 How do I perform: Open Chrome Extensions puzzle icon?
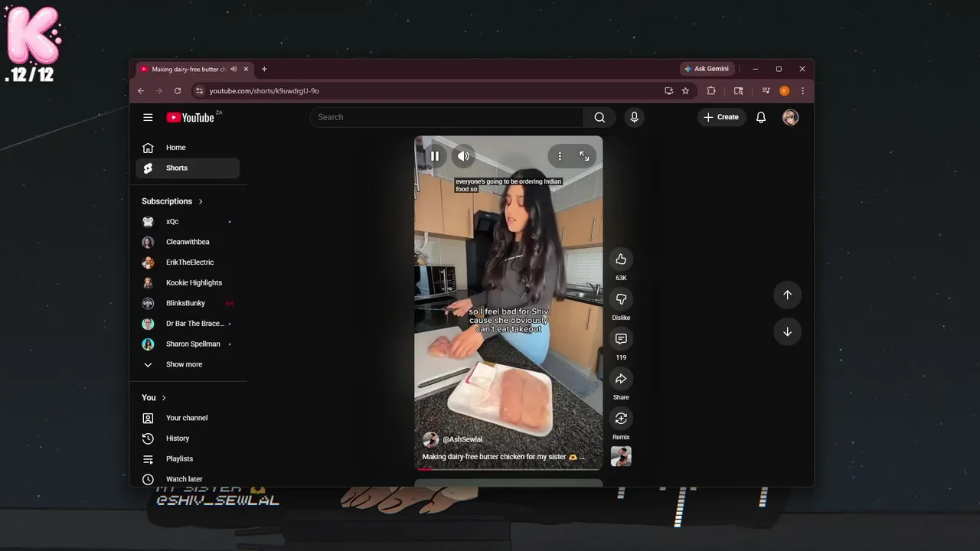pyautogui.click(x=711, y=90)
